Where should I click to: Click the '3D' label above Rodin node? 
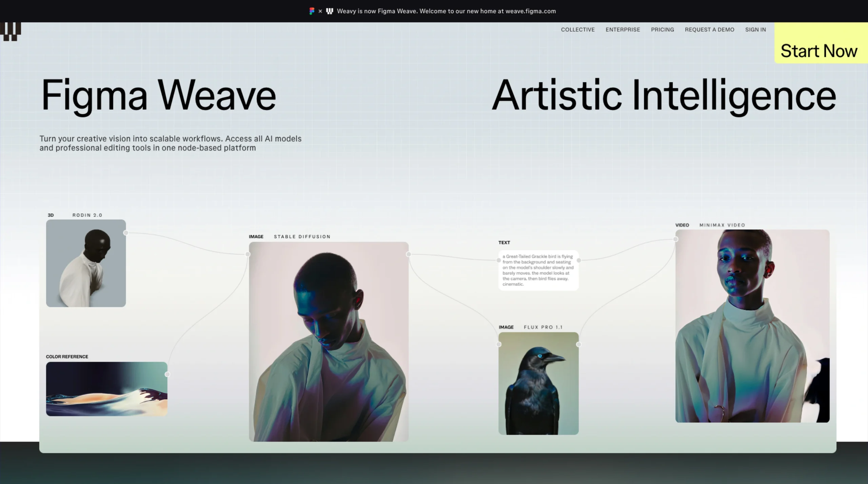pyautogui.click(x=51, y=215)
